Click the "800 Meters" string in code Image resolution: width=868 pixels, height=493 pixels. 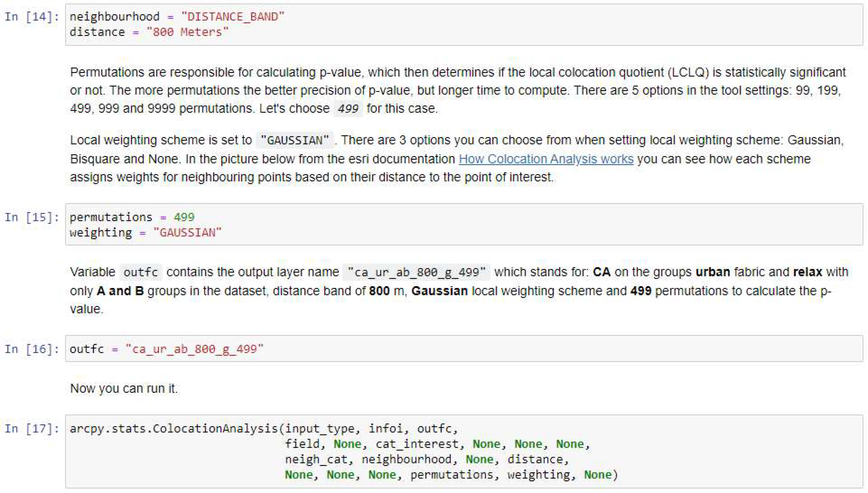point(187,32)
